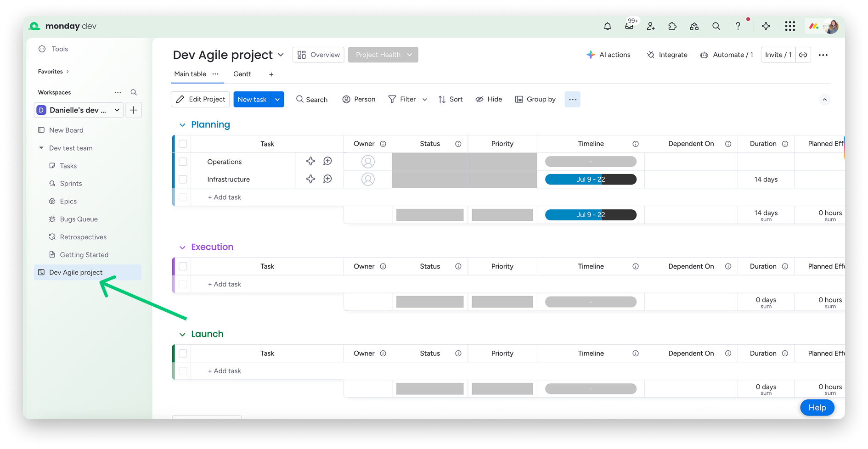Screen dimensions: 868x449
Task: Open Retrospectives in sidebar
Action: [x=83, y=237]
